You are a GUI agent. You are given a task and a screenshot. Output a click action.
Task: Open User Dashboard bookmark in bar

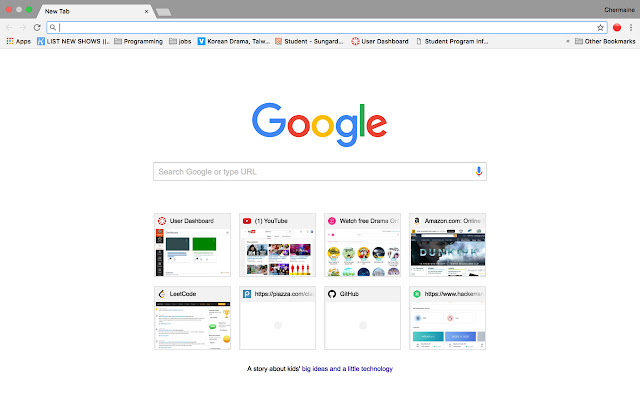380,41
